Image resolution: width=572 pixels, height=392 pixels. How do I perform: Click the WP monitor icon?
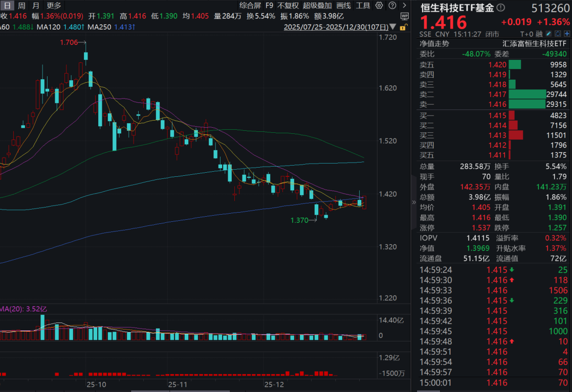coord(405,16)
